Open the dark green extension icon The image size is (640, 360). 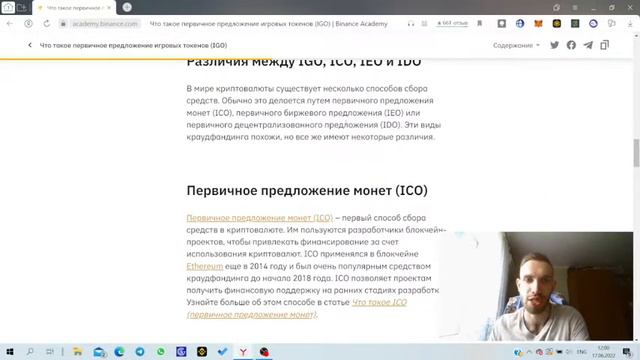coord(575,24)
